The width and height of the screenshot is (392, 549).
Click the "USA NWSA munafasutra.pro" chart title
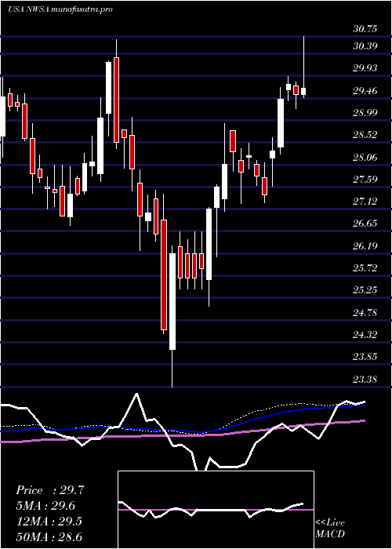60,9
